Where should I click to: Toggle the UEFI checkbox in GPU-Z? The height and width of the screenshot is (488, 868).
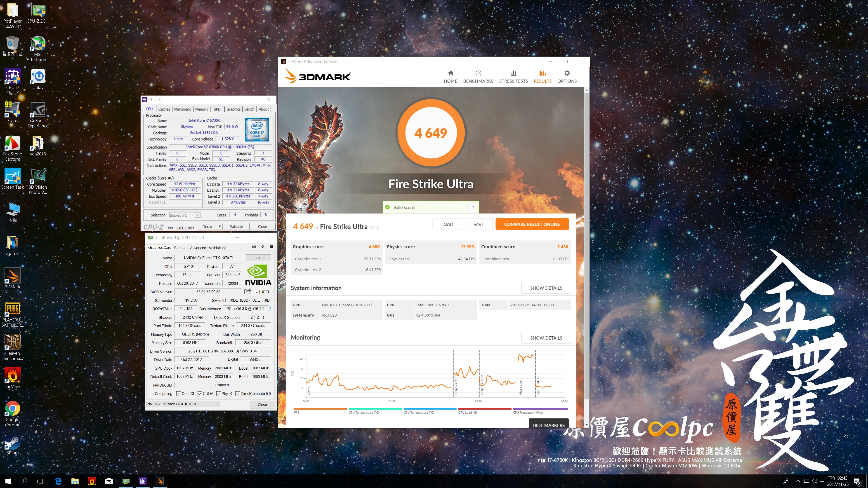(x=257, y=292)
